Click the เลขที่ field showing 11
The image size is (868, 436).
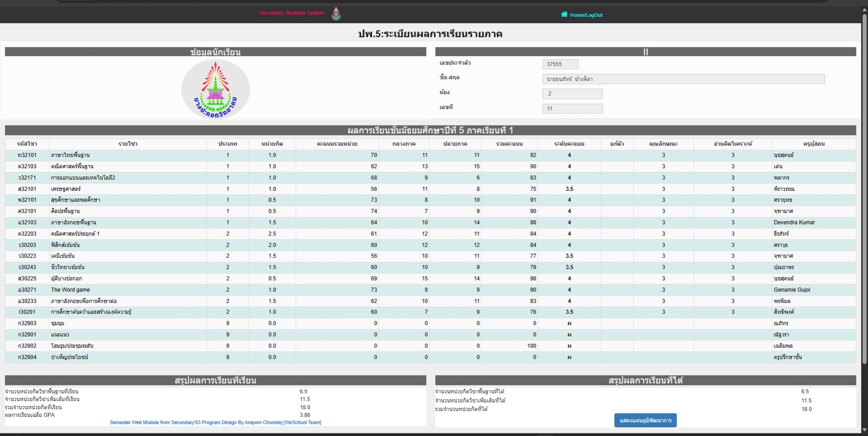coord(572,109)
